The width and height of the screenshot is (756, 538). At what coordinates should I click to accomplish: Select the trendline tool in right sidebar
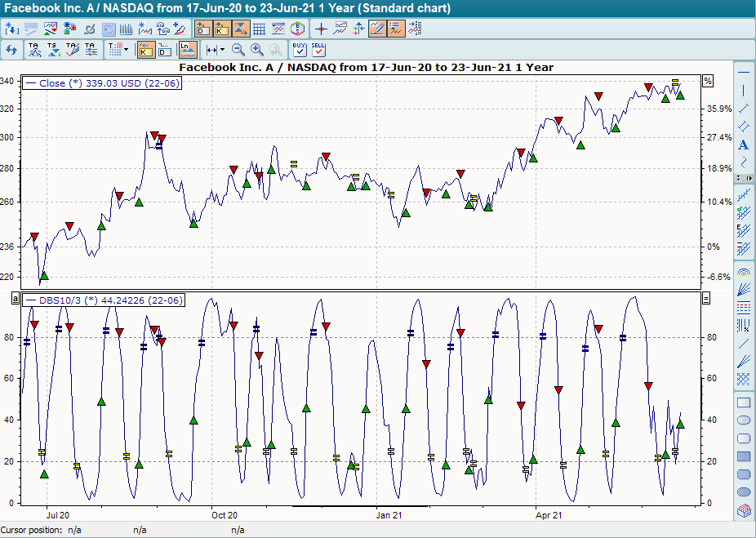[x=742, y=107]
